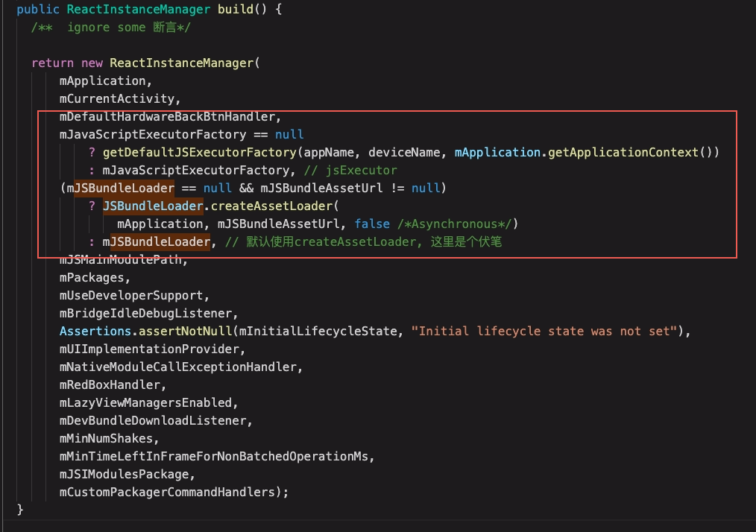This screenshot has width=756, height=532.
Task: Click the getDefaultJSExecutorFactory method call
Action: (200, 153)
